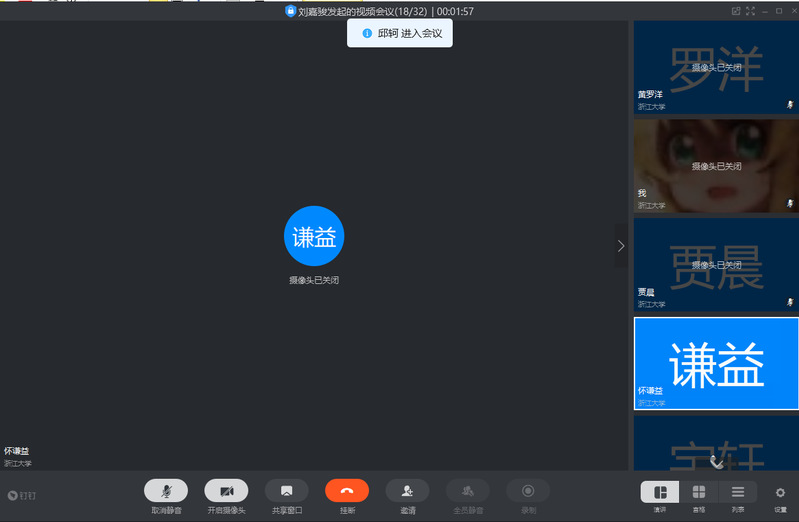Click highlighted 怀谦益 participant tile

point(716,363)
